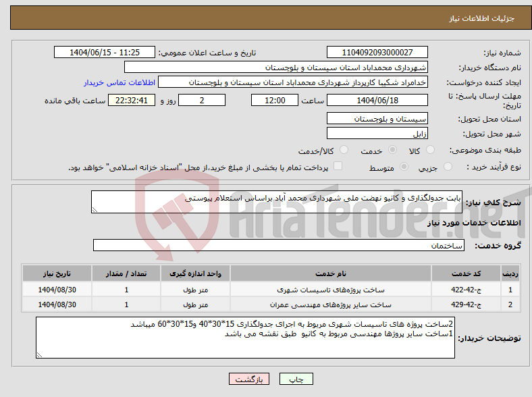Select the متوسط purchase type radio
This screenshot has height=397, width=532.
[404, 167]
